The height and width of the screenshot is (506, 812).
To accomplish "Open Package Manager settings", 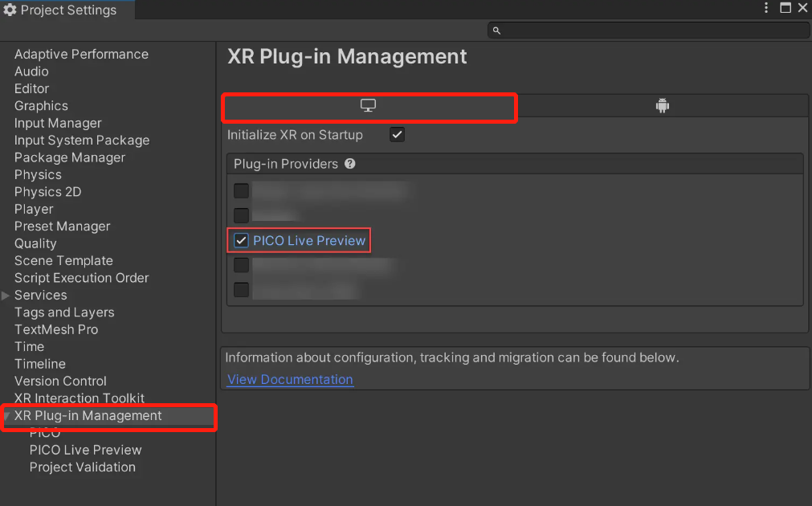I will (70, 157).
